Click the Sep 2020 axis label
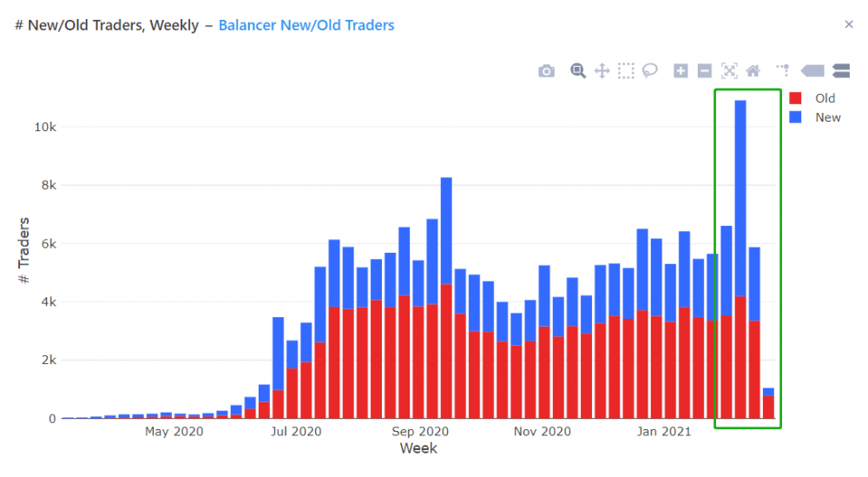The image size is (868, 477). tap(420, 432)
